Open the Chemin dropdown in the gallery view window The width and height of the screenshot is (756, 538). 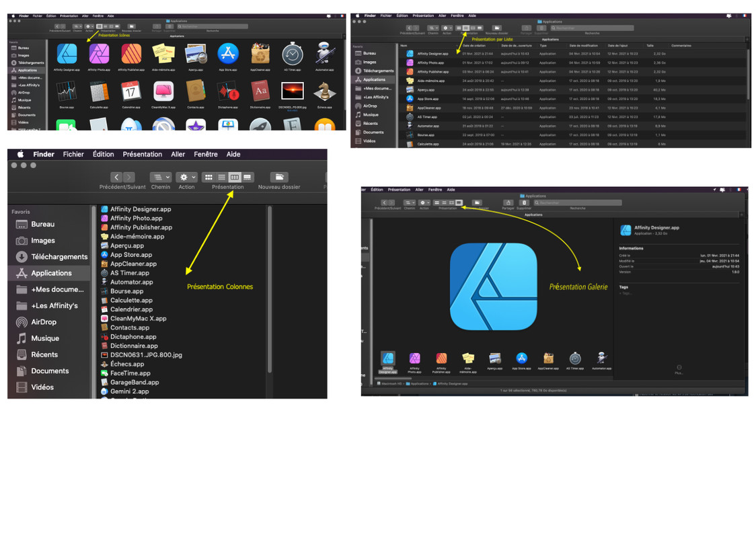(x=410, y=203)
